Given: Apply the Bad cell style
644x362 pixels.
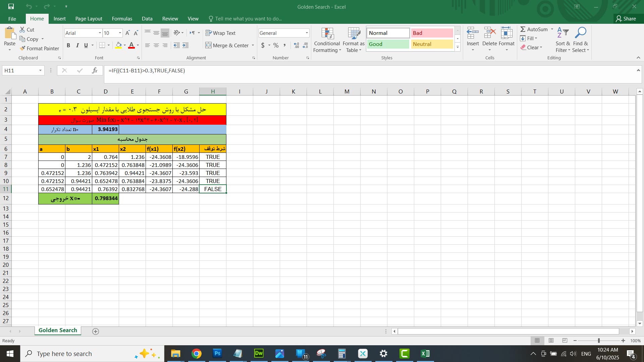Looking at the screenshot, I should pos(432,33).
